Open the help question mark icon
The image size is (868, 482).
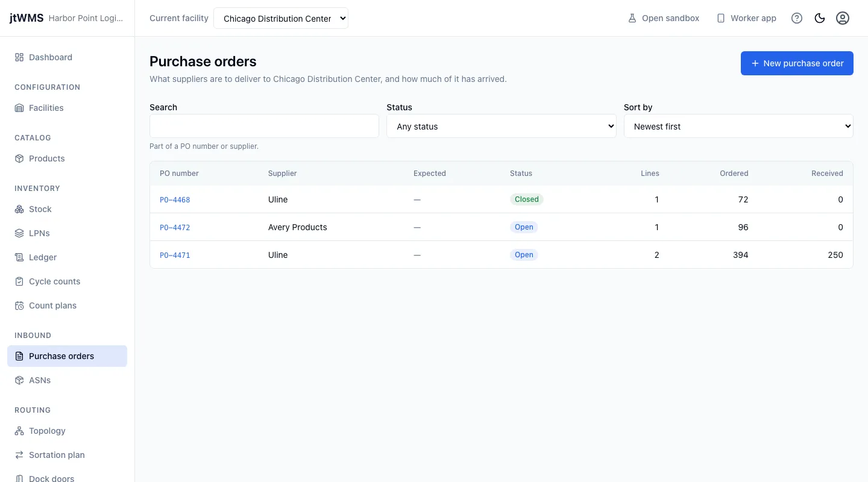tap(797, 18)
